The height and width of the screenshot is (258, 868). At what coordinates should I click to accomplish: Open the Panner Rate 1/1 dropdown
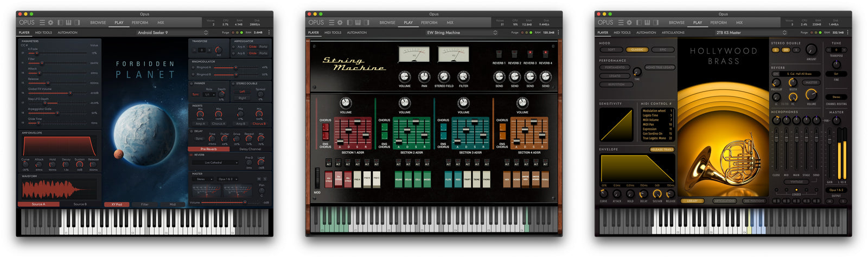(x=208, y=94)
